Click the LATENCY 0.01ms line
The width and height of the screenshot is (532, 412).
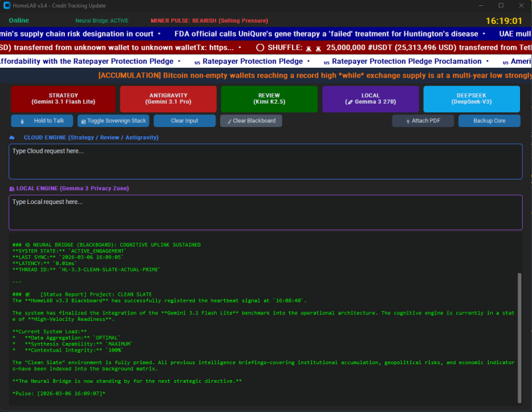coord(45,263)
